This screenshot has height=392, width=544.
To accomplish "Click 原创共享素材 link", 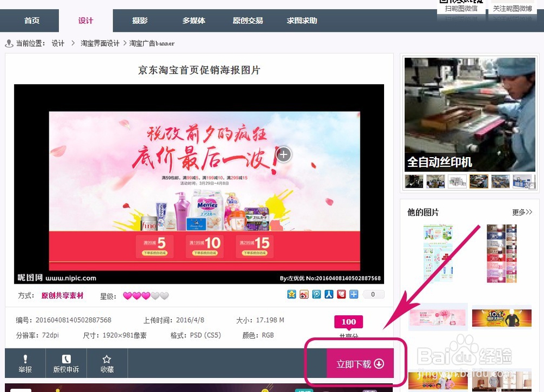I will (63, 296).
